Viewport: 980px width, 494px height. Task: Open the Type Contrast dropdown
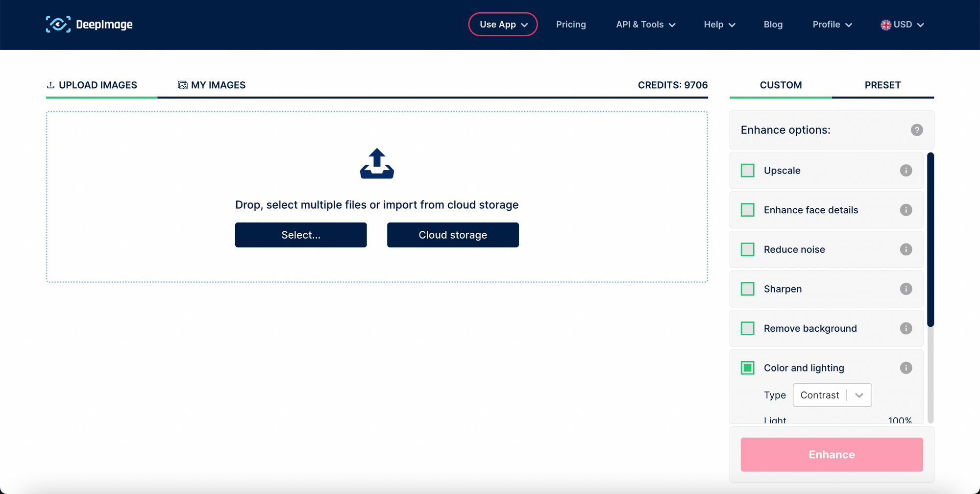(832, 395)
